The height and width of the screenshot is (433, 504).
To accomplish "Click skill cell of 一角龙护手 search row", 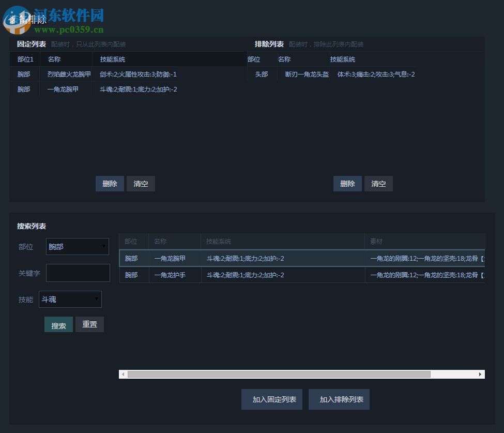I will (x=283, y=275).
